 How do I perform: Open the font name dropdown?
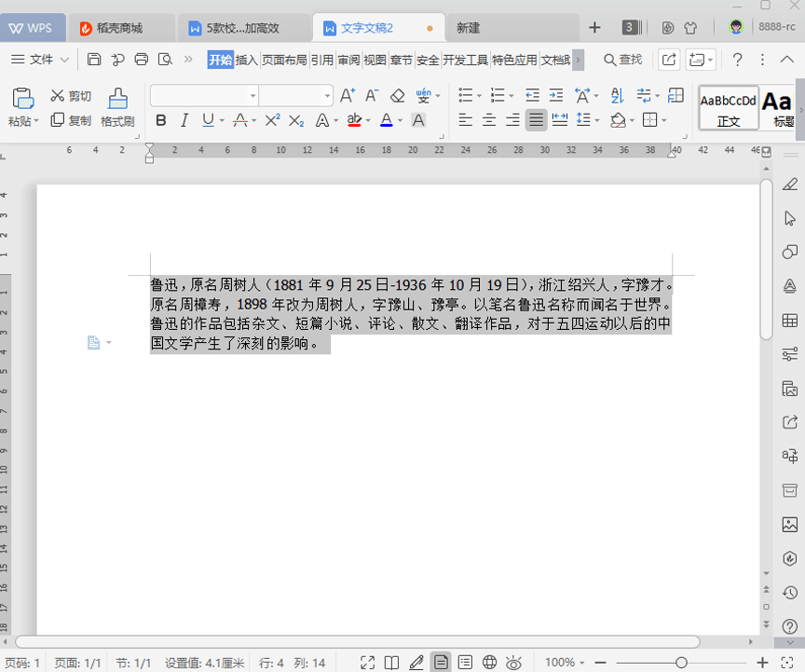[252, 96]
